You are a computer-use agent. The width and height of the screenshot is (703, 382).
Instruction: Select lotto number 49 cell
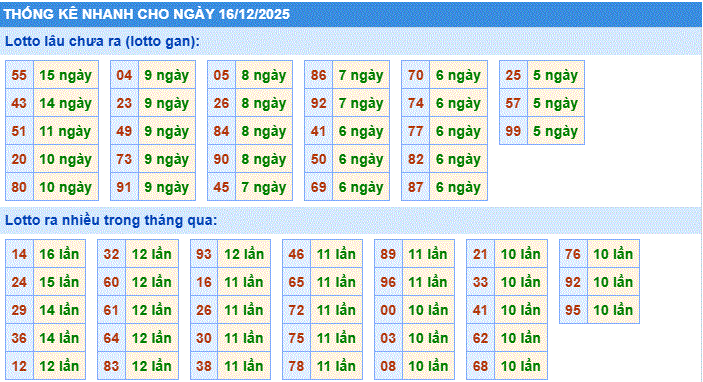[124, 131]
